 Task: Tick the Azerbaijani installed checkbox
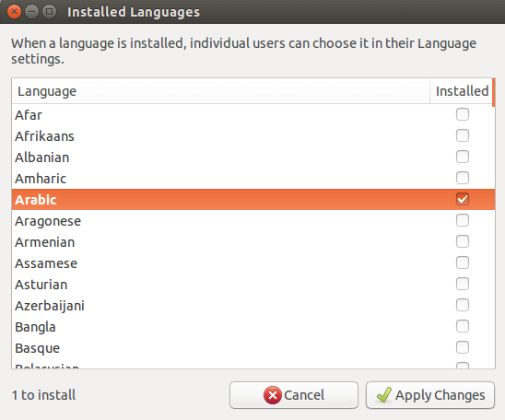(463, 305)
